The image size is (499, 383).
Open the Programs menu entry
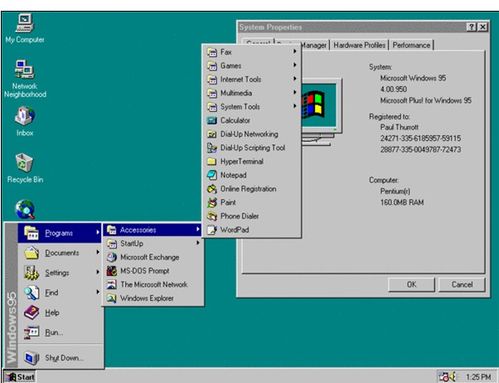59,233
